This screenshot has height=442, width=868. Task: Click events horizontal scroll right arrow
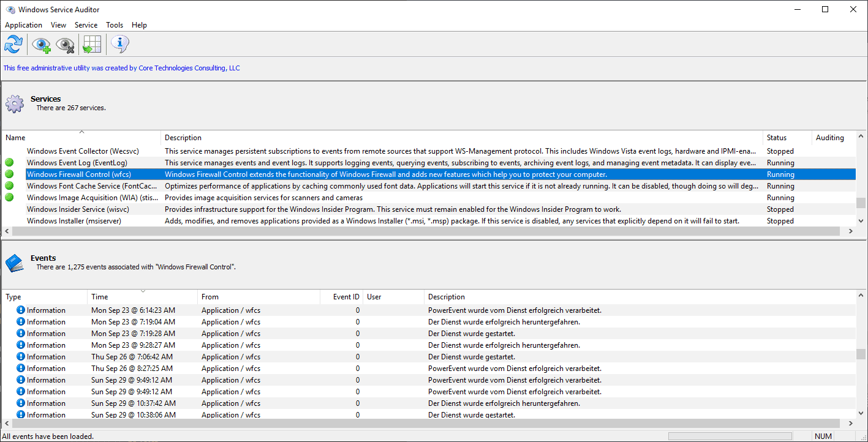pos(850,424)
